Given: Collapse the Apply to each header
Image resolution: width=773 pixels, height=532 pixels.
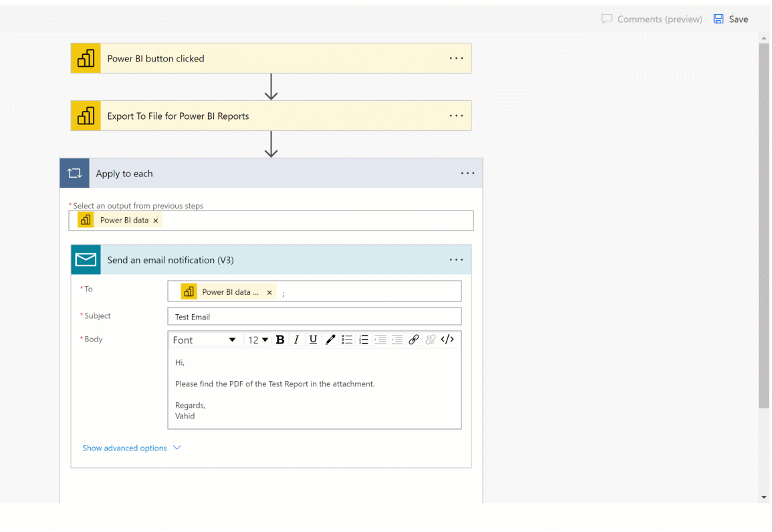Looking at the screenshot, I should [x=271, y=173].
